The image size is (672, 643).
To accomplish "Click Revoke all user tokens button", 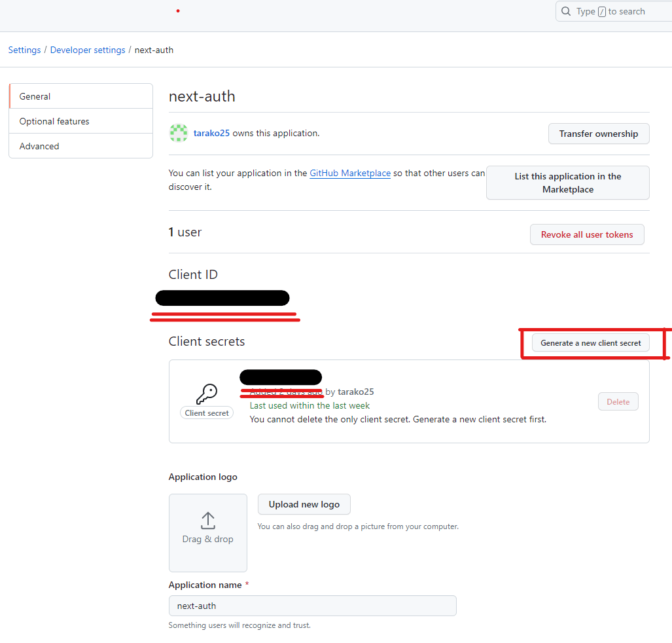I will [587, 234].
